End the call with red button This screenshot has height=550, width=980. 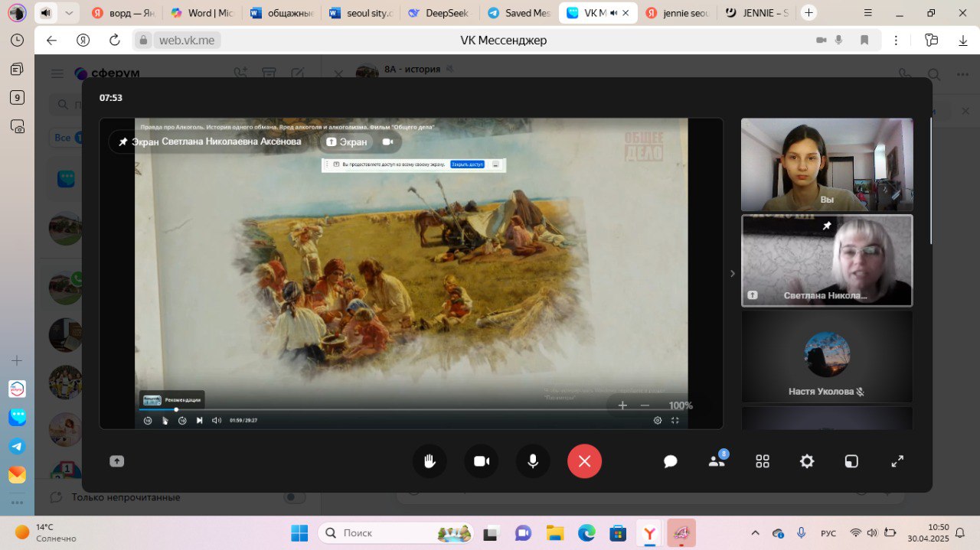(585, 461)
